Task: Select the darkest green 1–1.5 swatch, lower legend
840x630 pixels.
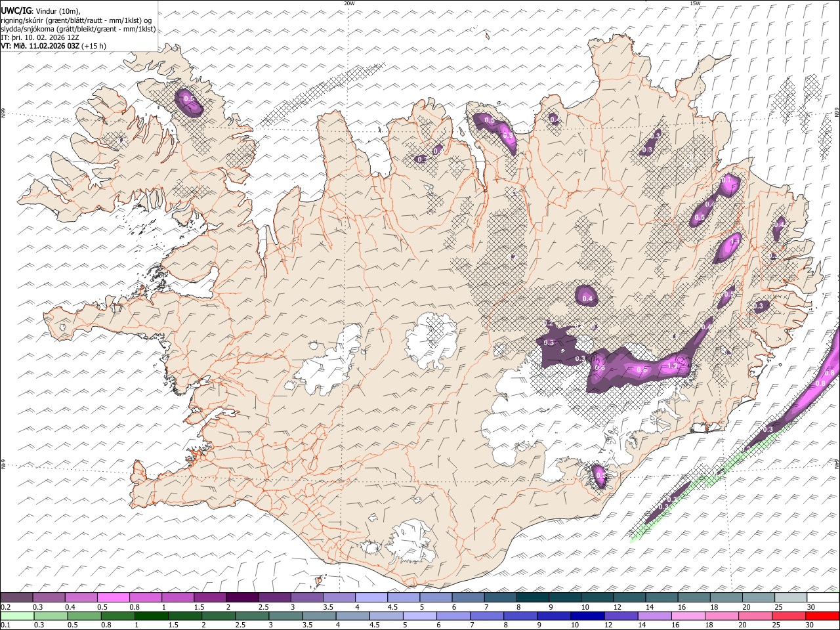Action: pyautogui.click(x=151, y=616)
